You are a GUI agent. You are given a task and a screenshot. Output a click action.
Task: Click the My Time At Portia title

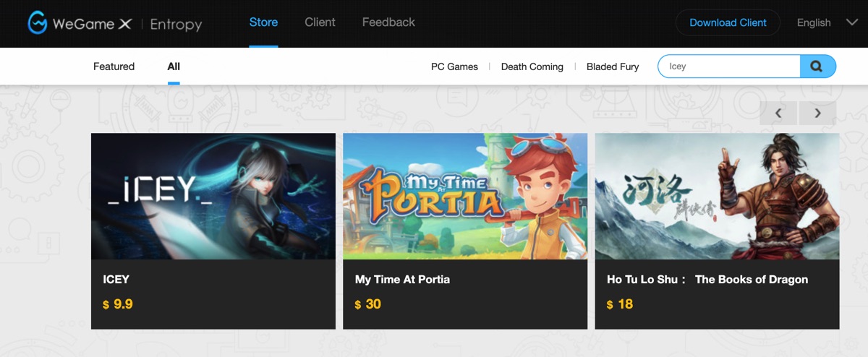402,280
